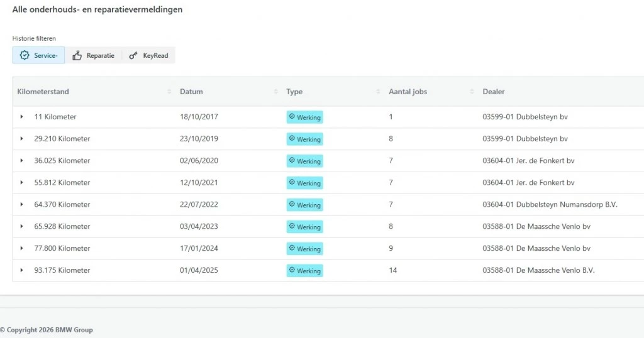Click the KeyRead key icon
The height and width of the screenshot is (338, 644).
pos(133,55)
